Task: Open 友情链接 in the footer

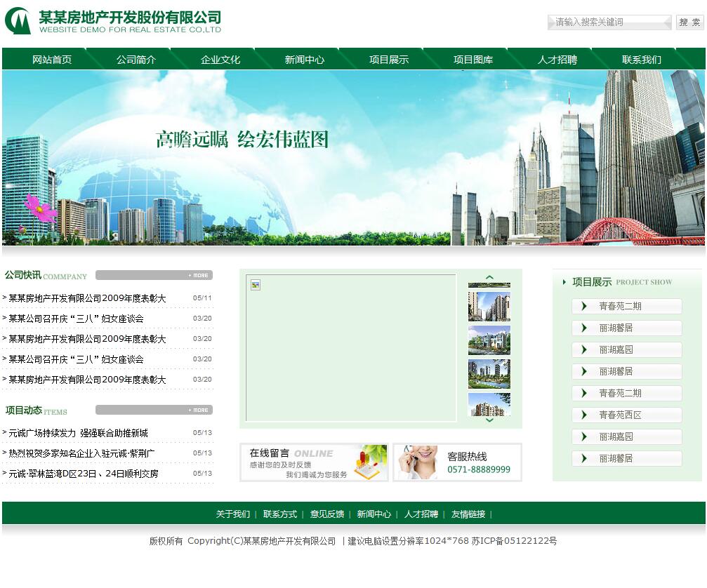Action: click(468, 514)
